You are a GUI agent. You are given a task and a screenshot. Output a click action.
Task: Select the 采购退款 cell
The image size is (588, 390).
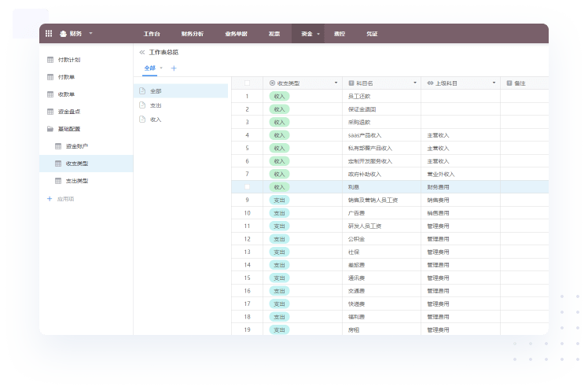coord(382,122)
